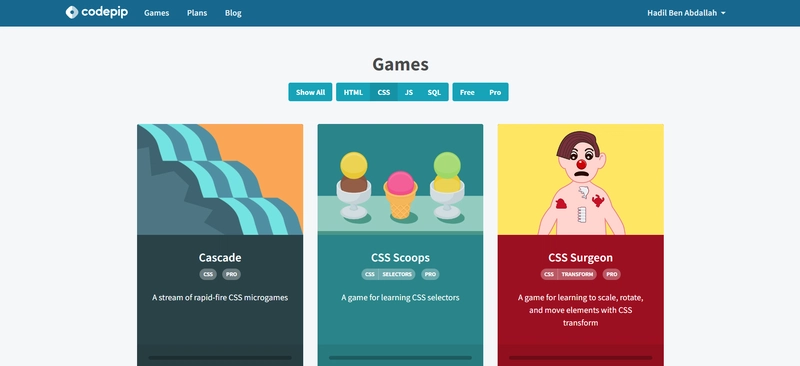800x366 pixels.
Task: Toggle the CSS filter button
Action: pos(384,92)
